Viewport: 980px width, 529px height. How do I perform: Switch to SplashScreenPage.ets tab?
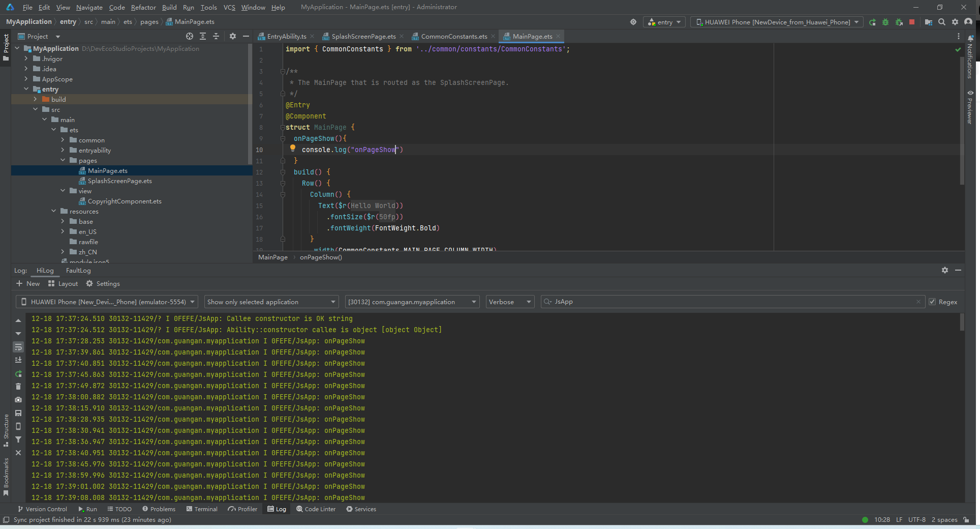(x=363, y=36)
